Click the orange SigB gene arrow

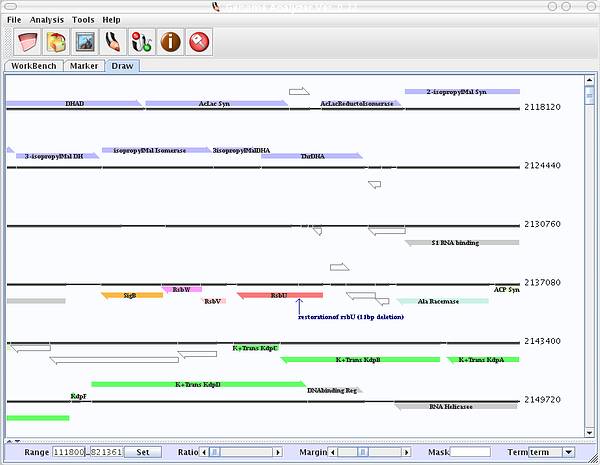132,295
